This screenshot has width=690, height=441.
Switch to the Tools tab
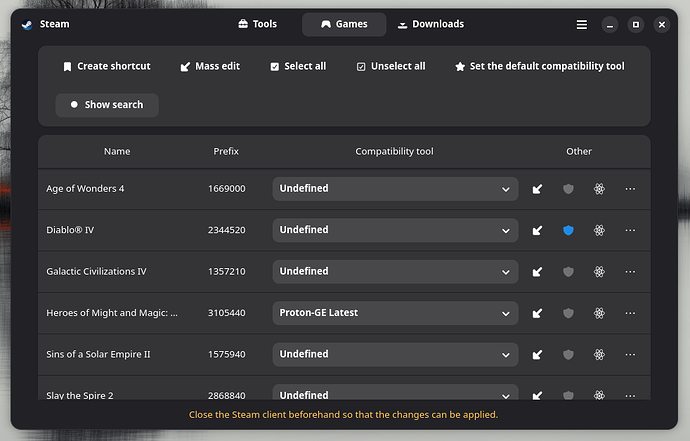click(x=257, y=24)
